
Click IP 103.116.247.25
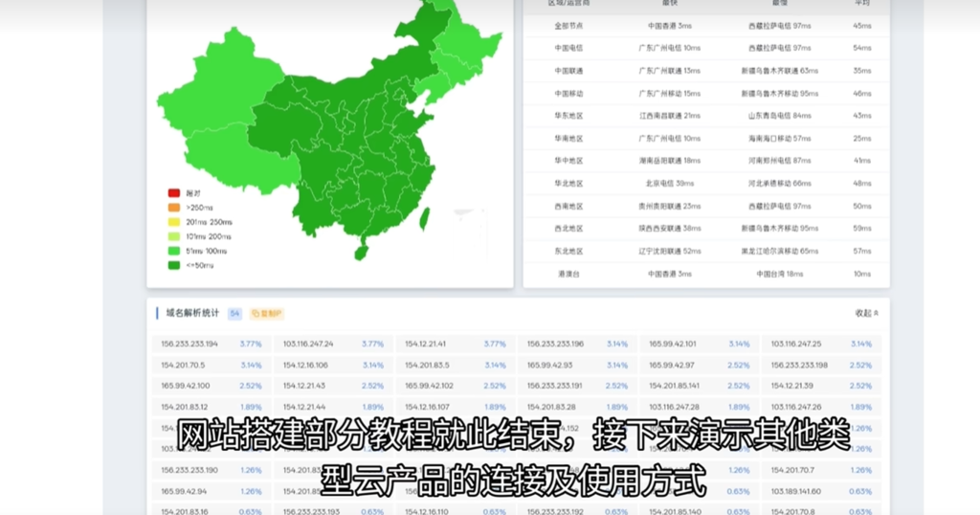(795, 344)
